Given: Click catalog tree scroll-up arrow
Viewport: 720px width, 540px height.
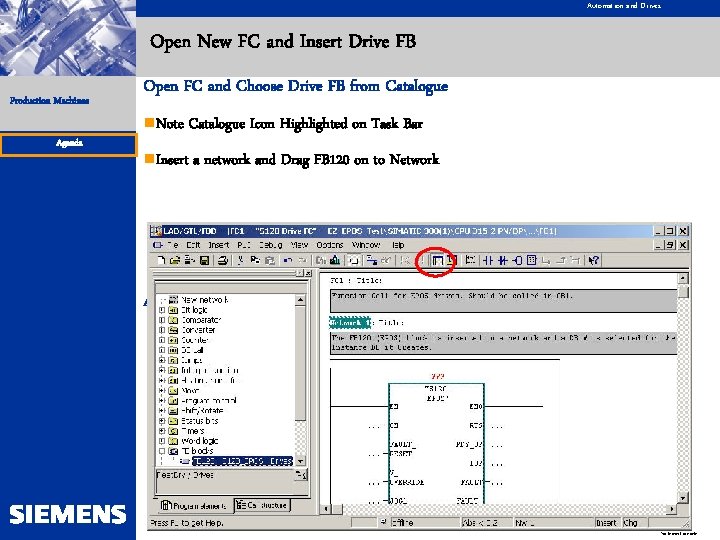Looking at the screenshot, I should [300, 300].
